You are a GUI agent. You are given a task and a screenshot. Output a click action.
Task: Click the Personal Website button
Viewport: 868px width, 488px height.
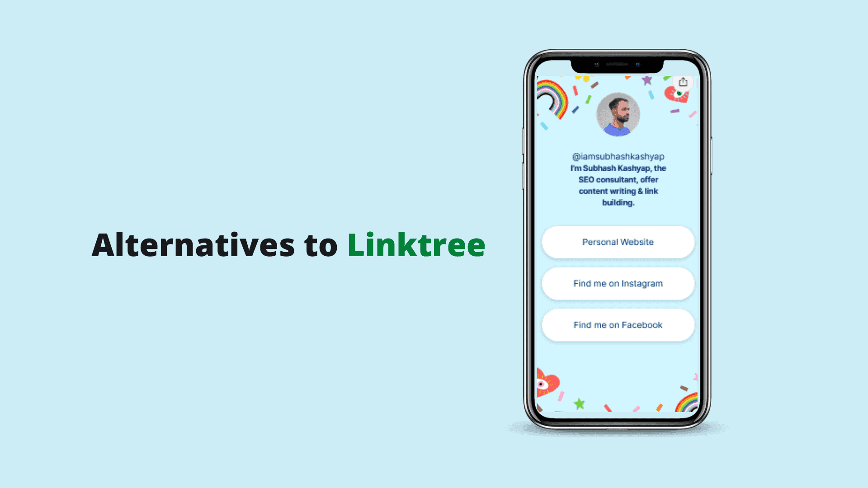point(617,242)
